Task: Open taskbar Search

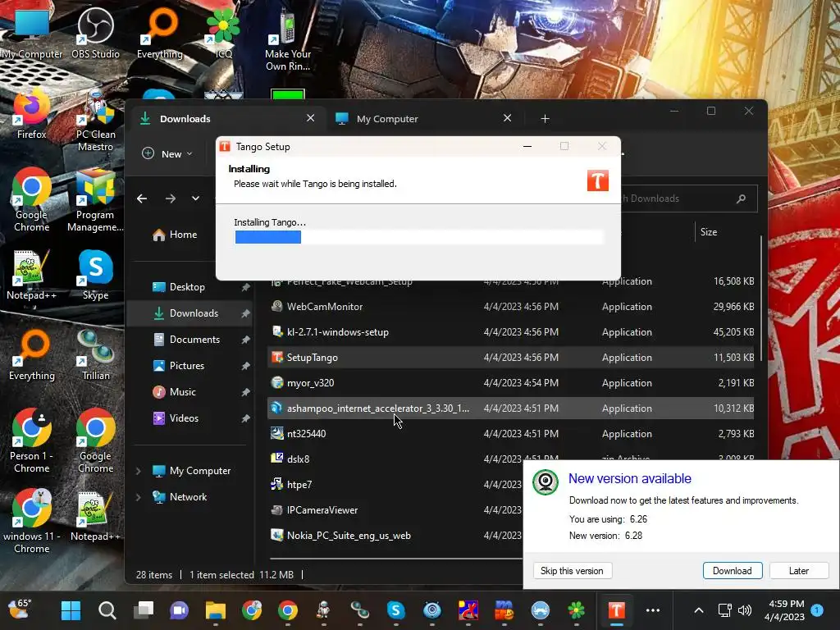Action: [x=107, y=610]
